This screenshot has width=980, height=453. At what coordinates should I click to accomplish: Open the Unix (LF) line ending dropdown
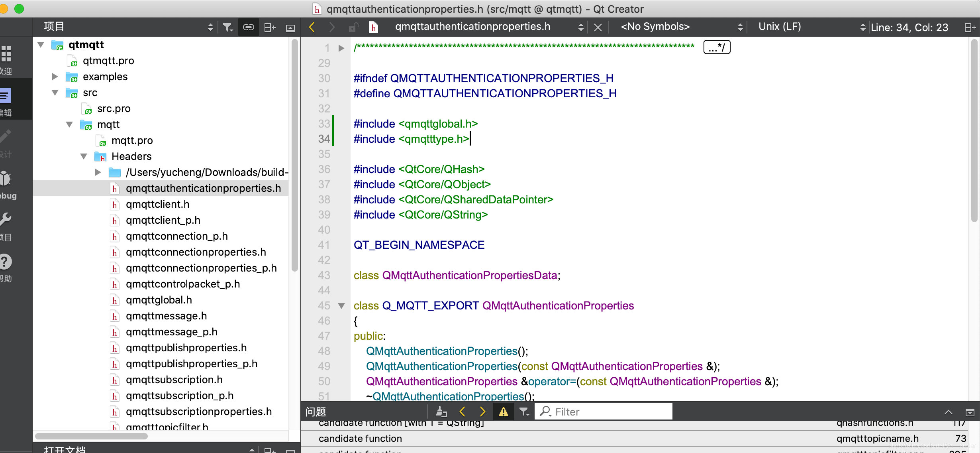click(x=811, y=27)
